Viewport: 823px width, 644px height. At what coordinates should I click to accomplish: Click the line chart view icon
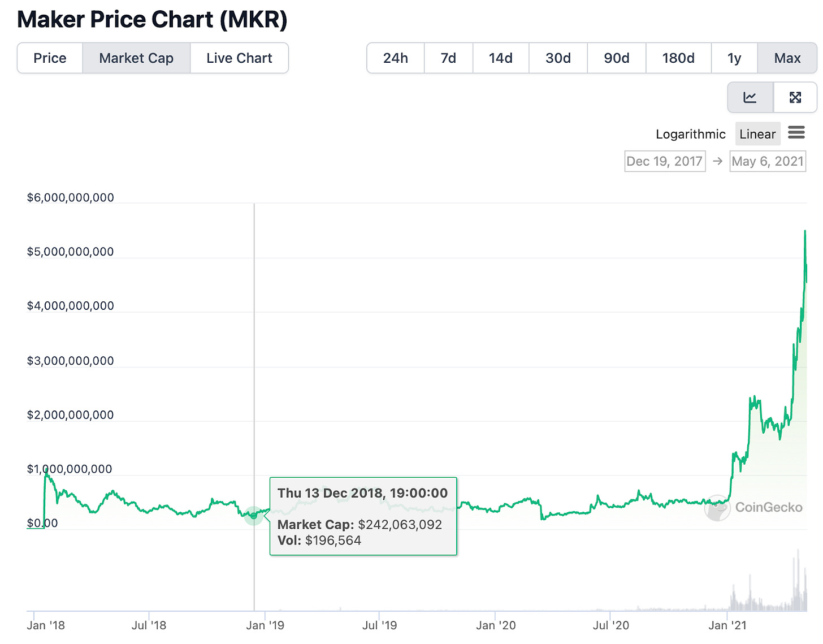tap(750, 97)
